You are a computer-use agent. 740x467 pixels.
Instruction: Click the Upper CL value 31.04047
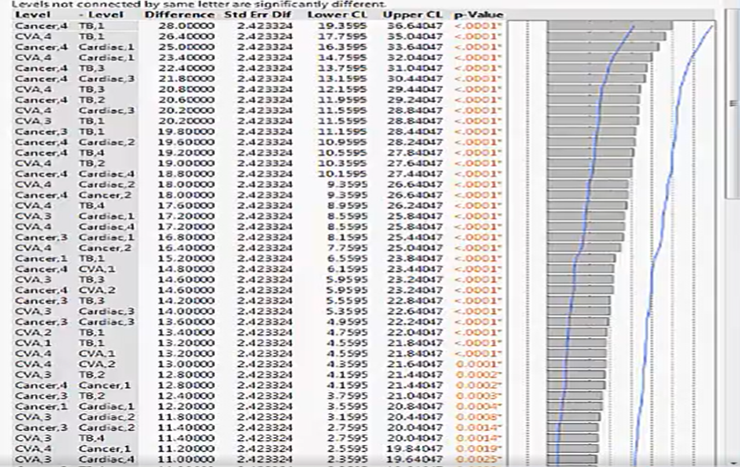tap(415, 68)
